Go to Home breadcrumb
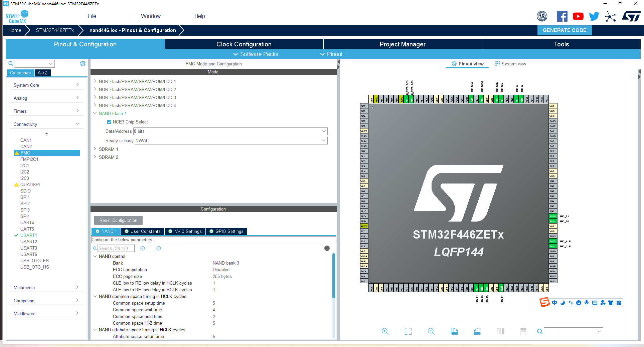This screenshot has height=347, width=644. click(15, 30)
